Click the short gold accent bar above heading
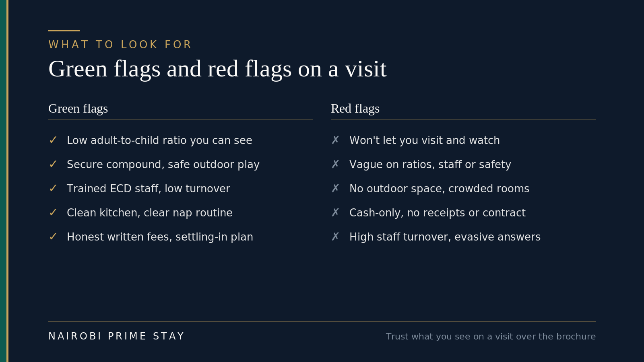644x362 pixels. (x=64, y=31)
